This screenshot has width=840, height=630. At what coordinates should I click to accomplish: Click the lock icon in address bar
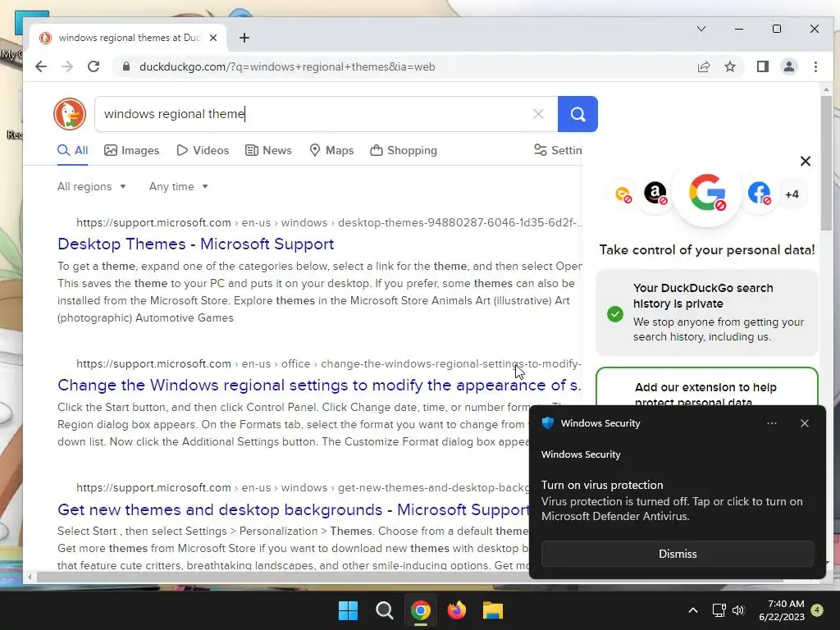pyautogui.click(x=126, y=67)
